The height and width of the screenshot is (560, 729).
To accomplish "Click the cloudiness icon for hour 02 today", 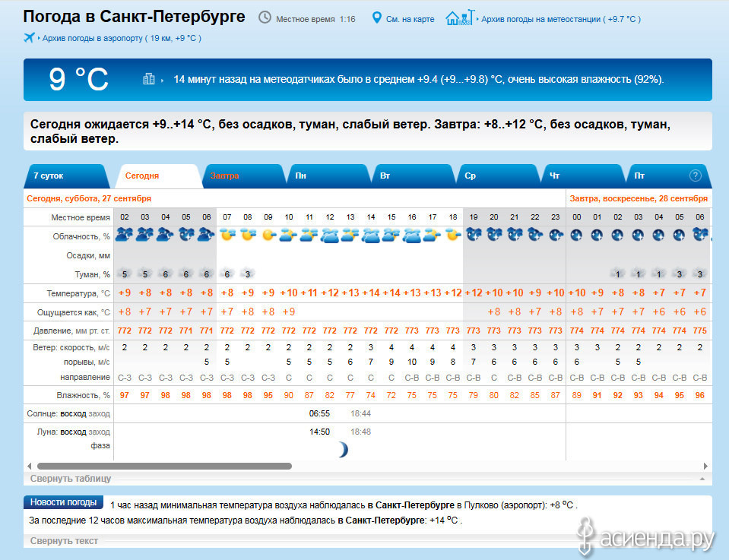I will 124,235.
